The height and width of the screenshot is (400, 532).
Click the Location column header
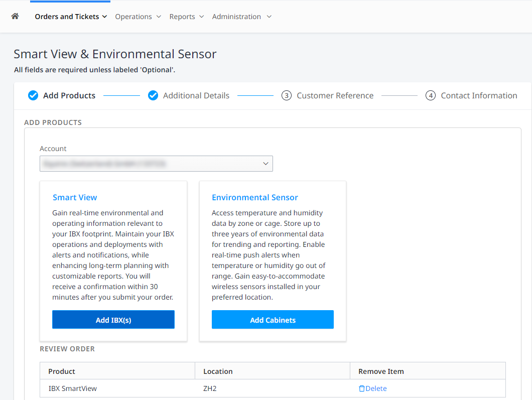[x=273, y=371]
